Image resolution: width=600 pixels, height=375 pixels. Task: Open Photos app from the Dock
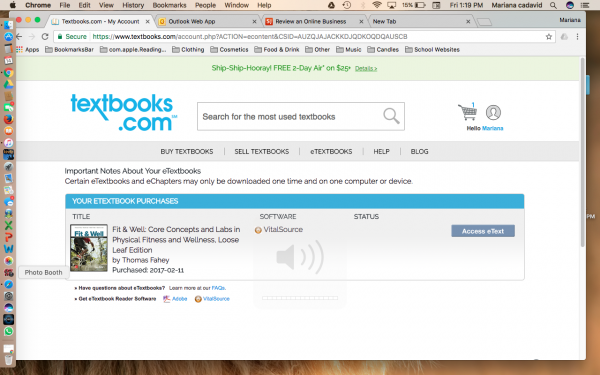8,261
